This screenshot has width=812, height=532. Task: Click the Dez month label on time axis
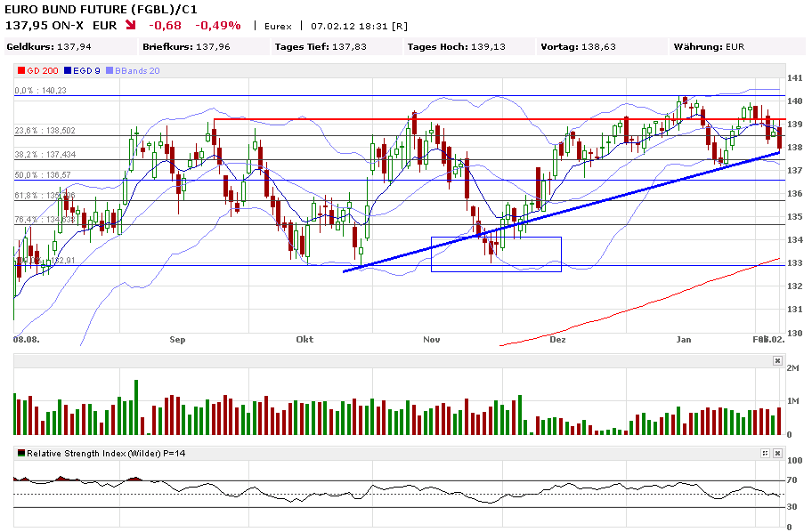pyautogui.click(x=557, y=340)
